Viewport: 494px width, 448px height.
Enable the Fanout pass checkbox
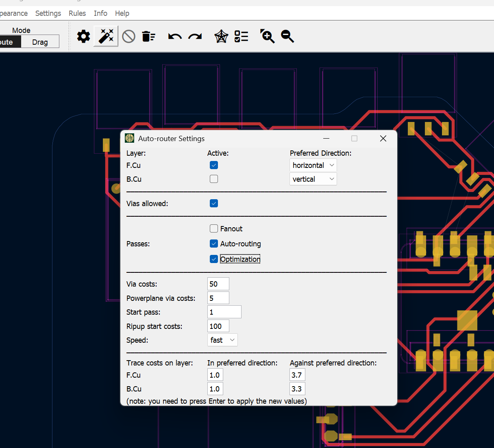(213, 228)
